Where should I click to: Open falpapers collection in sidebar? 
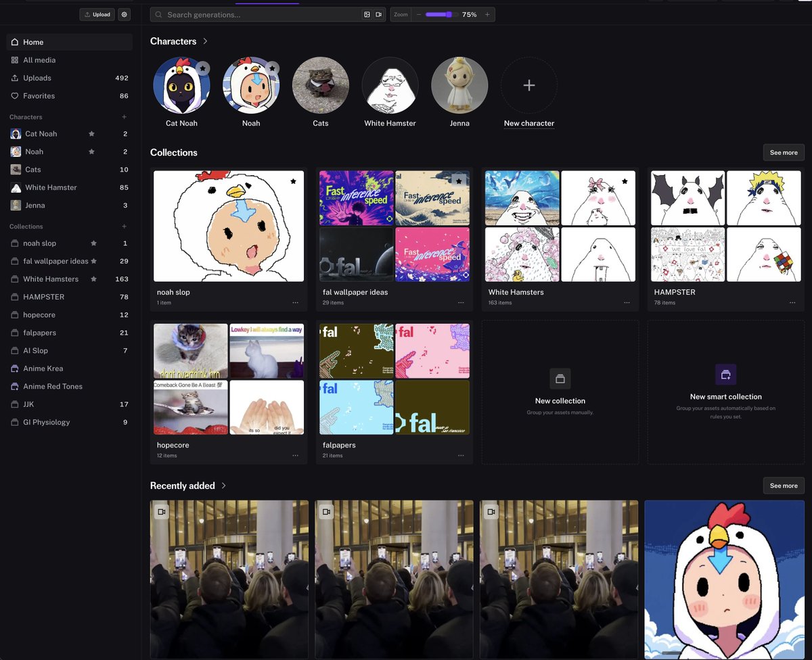69,333
